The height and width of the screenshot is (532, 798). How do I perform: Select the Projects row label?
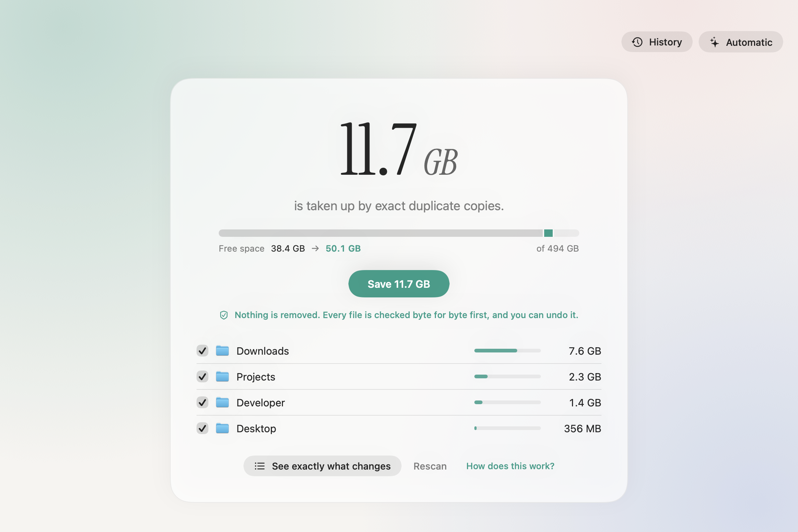coord(256,377)
